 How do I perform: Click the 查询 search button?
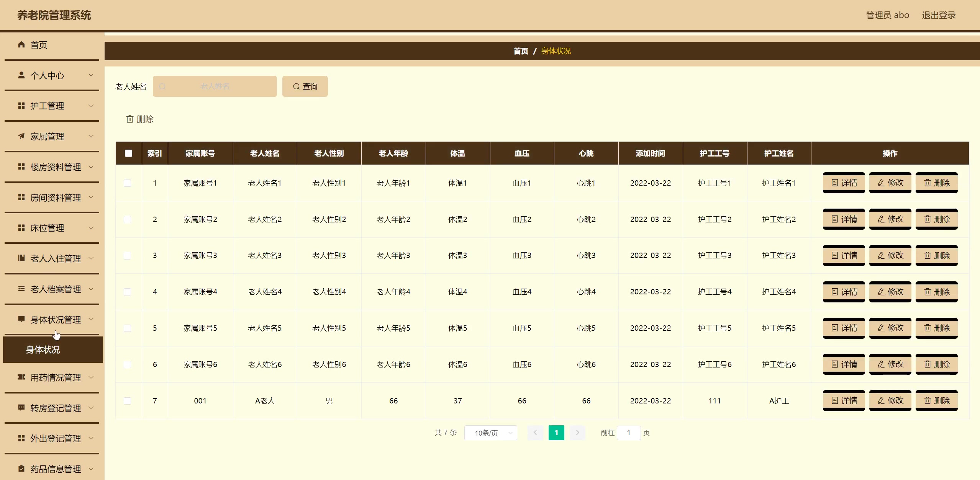tap(305, 87)
